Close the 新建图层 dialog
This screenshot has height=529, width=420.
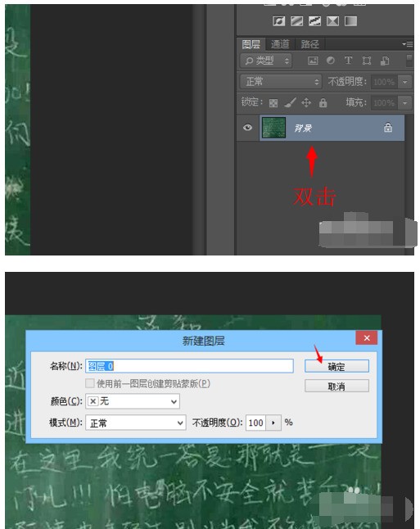(x=367, y=338)
